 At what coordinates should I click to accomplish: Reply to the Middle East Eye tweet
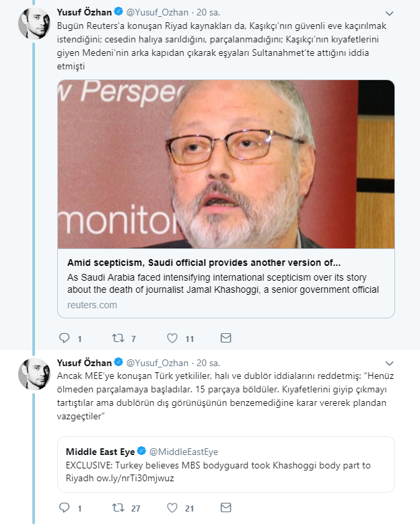coord(65,507)
